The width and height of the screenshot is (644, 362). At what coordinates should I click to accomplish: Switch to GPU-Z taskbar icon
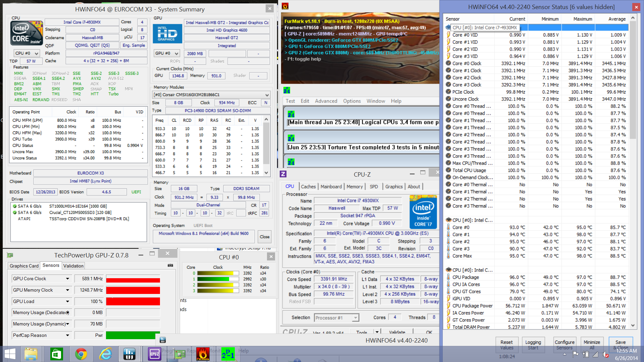click(179, 354)
